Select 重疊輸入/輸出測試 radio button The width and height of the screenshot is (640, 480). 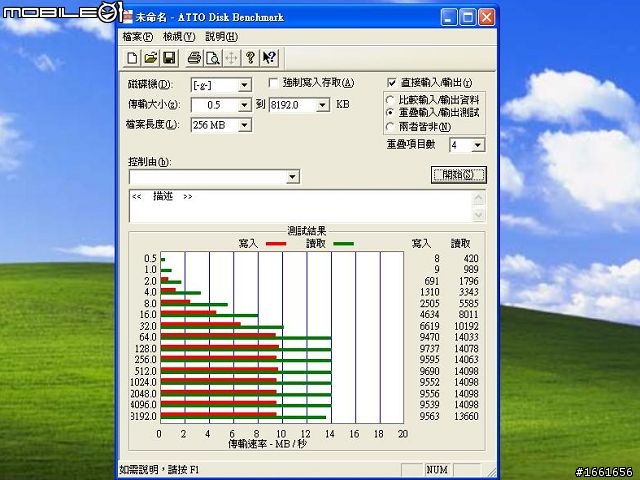pyautogui.click(x=390, y=112)
